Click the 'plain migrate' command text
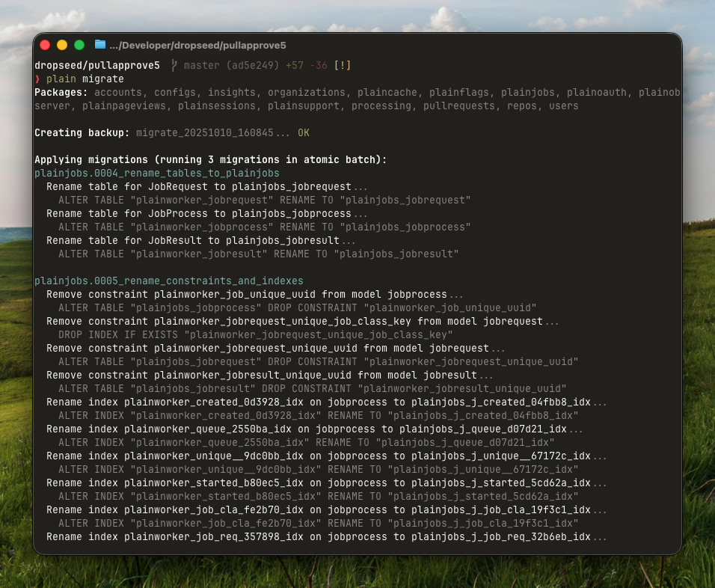 click(85, 79)
